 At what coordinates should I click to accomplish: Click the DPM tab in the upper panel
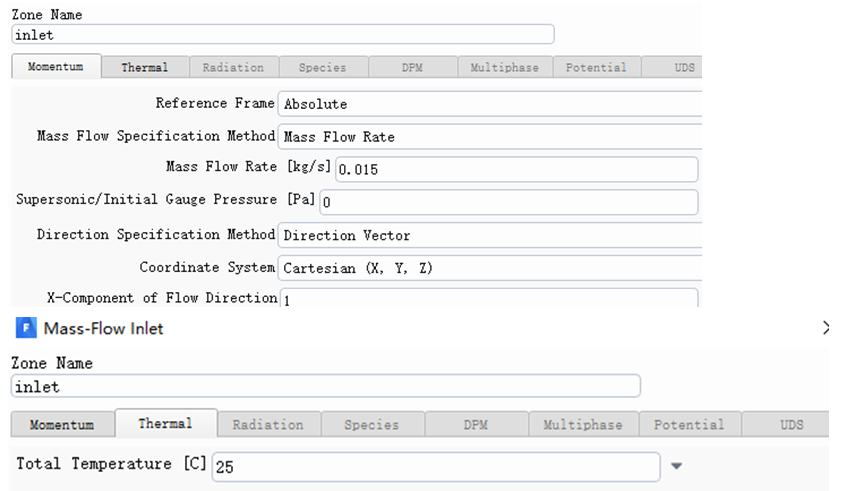tap(413, 67)
